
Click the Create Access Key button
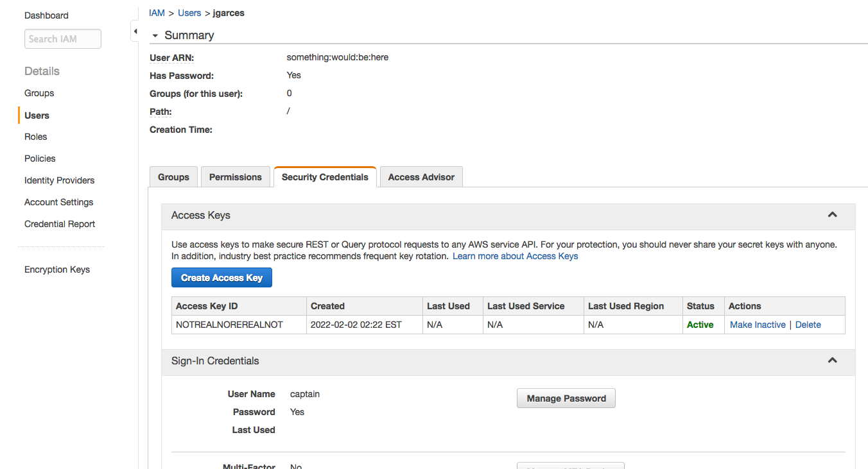coord(221,278)
